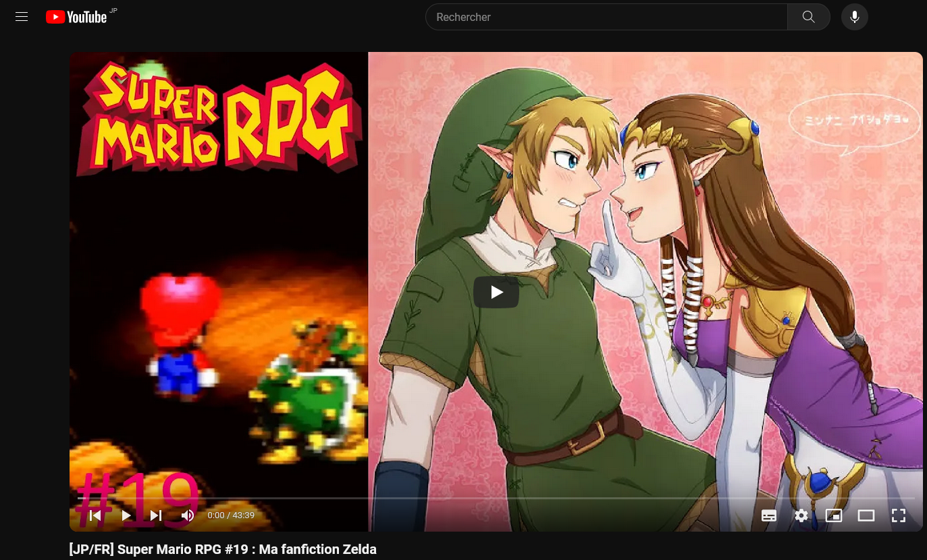
Task: Toggle theater mode view
Action: (866, 515)
